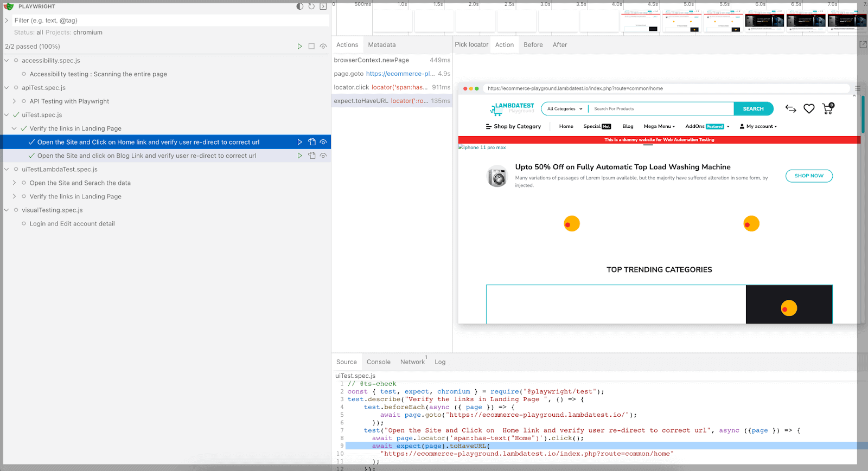This screenshot has width=868, height=471.
Task: Expand 'API Testing with Playwright' group
Action: tap(14, 101)
